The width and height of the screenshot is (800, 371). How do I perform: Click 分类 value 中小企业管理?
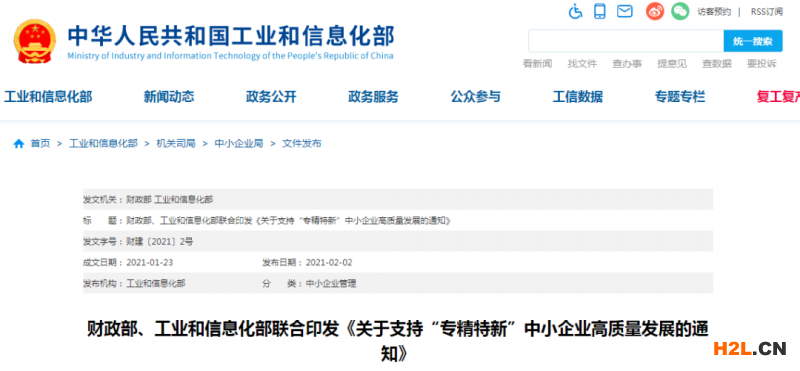(x=331, y=284)
